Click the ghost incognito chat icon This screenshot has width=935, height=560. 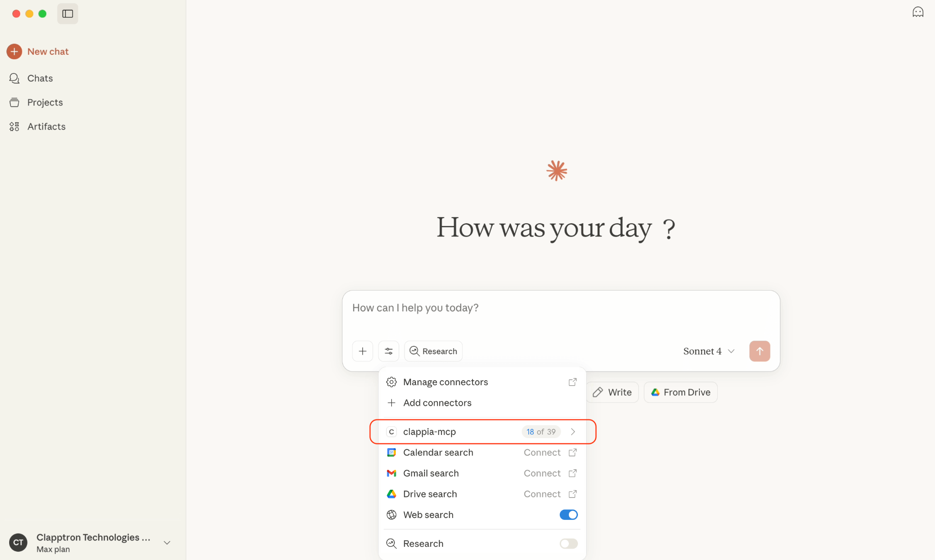(x=918, y=12)
